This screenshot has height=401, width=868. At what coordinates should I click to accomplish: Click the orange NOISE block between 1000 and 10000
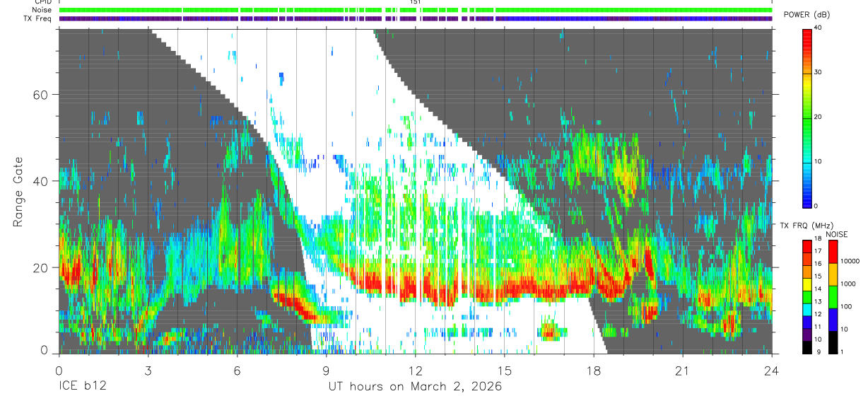pyautogui.click(x=833, y=274)
